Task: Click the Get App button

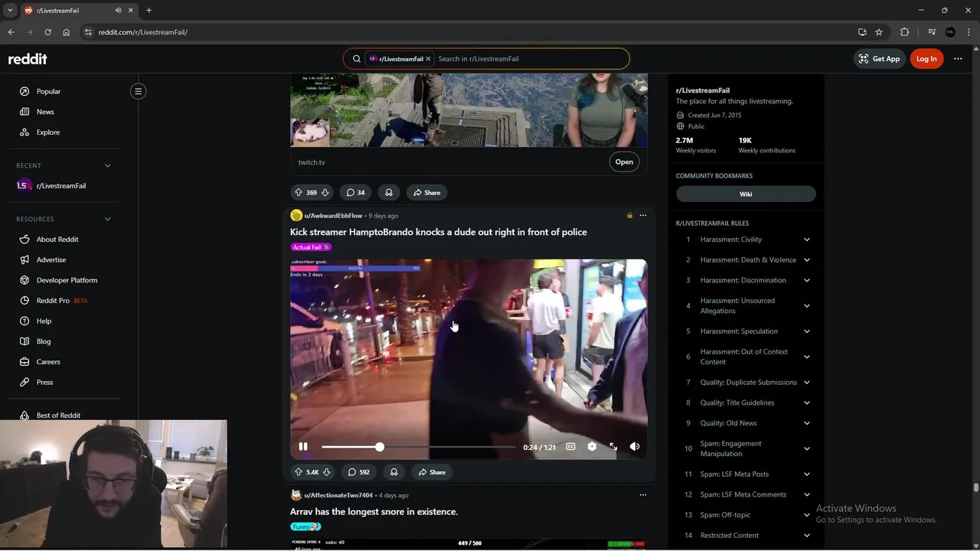Action: pos(879,59)
